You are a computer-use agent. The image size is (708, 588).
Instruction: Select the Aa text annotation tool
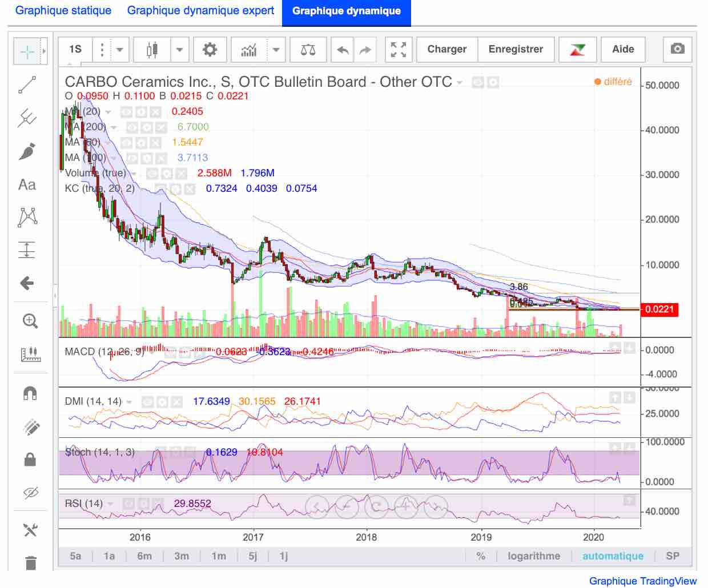pyautogui.click(x=27, y=184)
